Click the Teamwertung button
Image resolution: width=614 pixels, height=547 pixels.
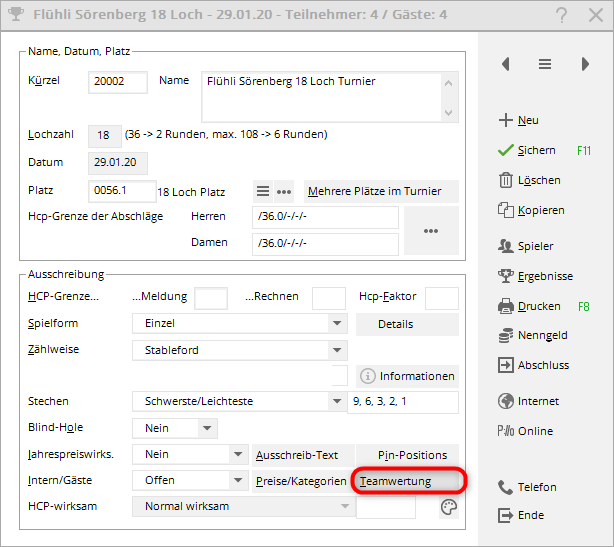point(408,481)
